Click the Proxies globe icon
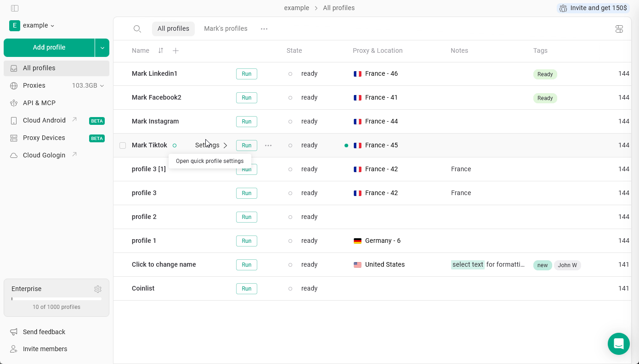 coord(14,86)
